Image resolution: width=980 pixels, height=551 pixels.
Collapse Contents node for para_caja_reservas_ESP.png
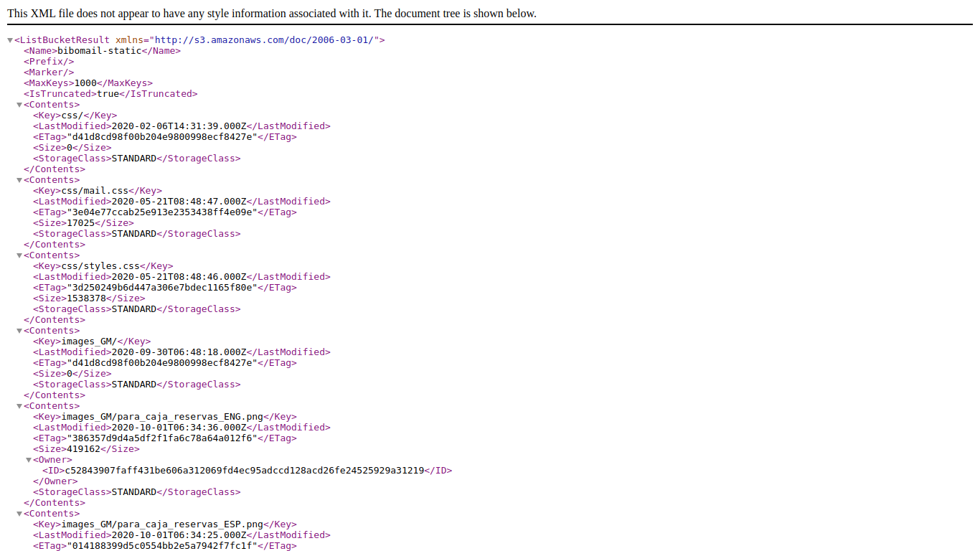tap(19, 514)
